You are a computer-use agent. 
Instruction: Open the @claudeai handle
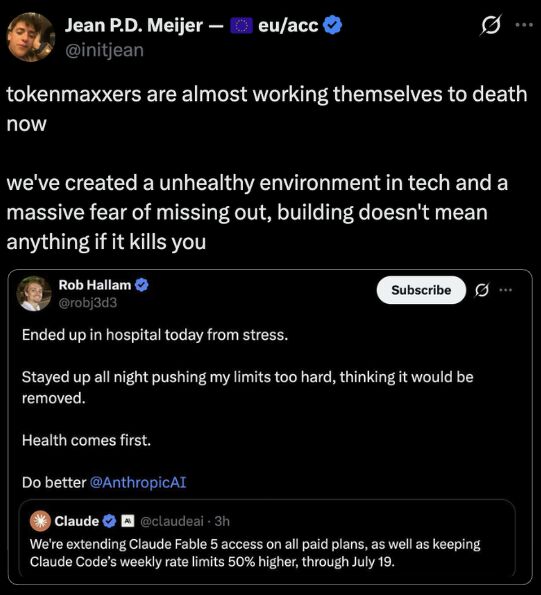[x=172, y=521]
